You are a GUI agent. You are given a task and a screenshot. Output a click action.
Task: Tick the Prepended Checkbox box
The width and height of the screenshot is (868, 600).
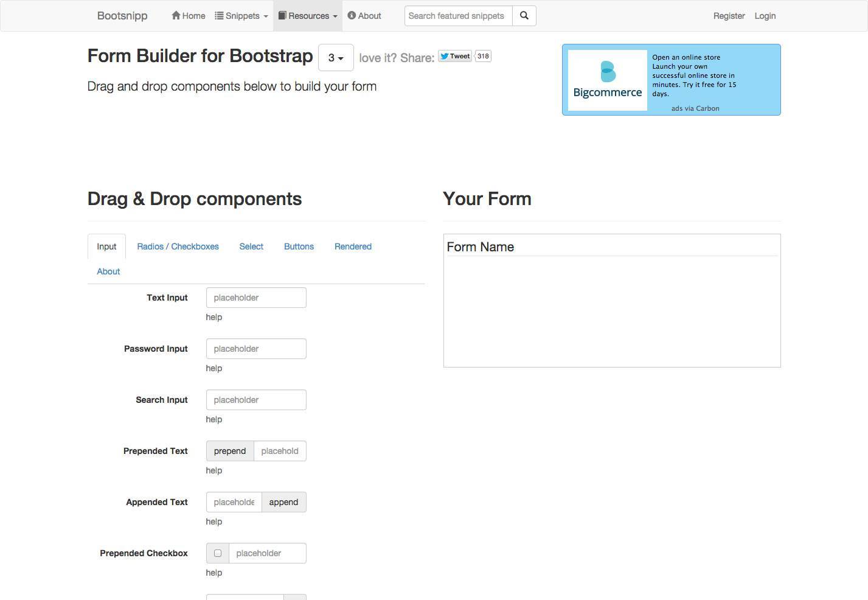tap(218, 553)
